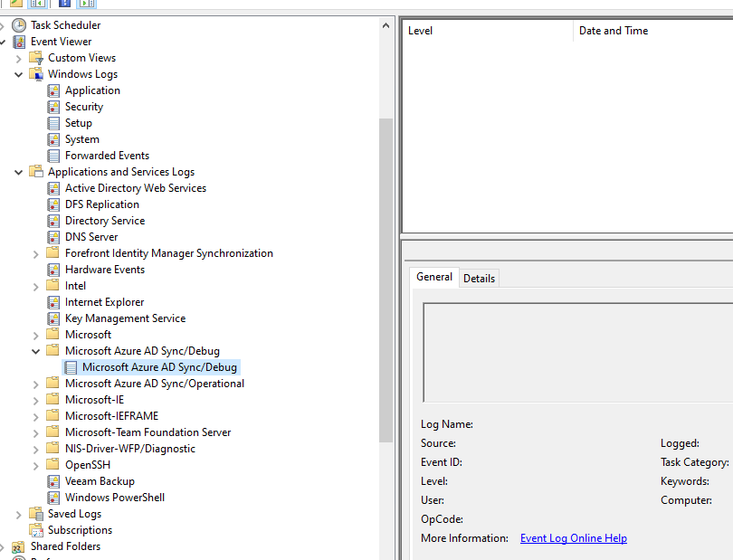Image resolution: width=733 pixels, height=560 pixels.
Task: Expand the OpenSSH folder arrow
Action: pyautogui.click(x=36, y=466)
